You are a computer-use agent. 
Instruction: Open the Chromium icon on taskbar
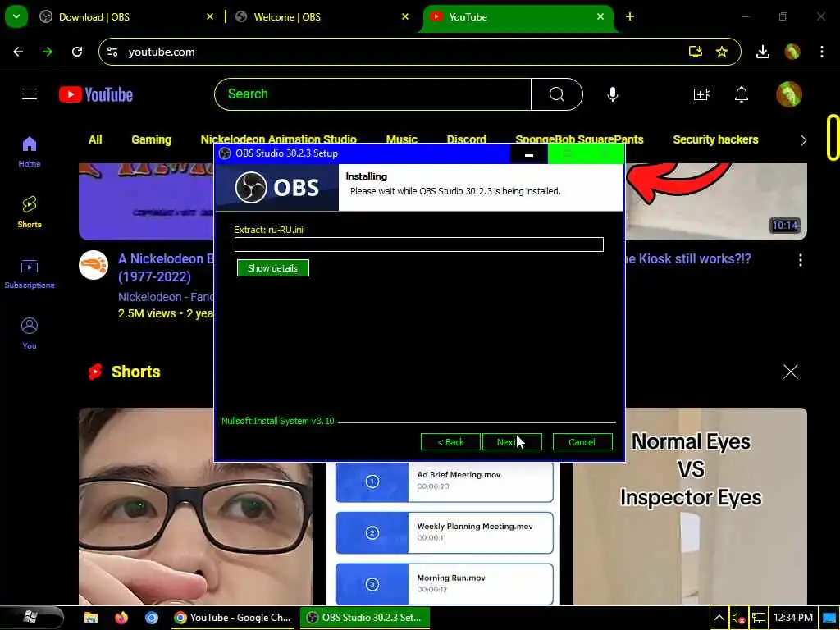point(152,618)
